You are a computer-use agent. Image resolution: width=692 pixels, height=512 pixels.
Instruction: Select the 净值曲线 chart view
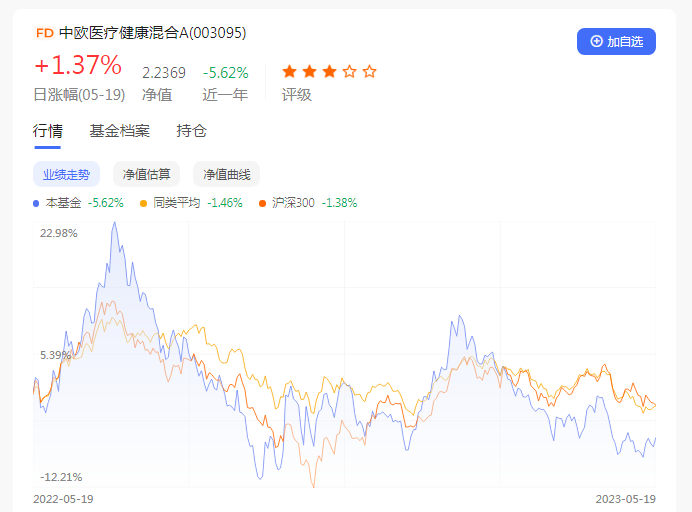click(x=226, y=174)
